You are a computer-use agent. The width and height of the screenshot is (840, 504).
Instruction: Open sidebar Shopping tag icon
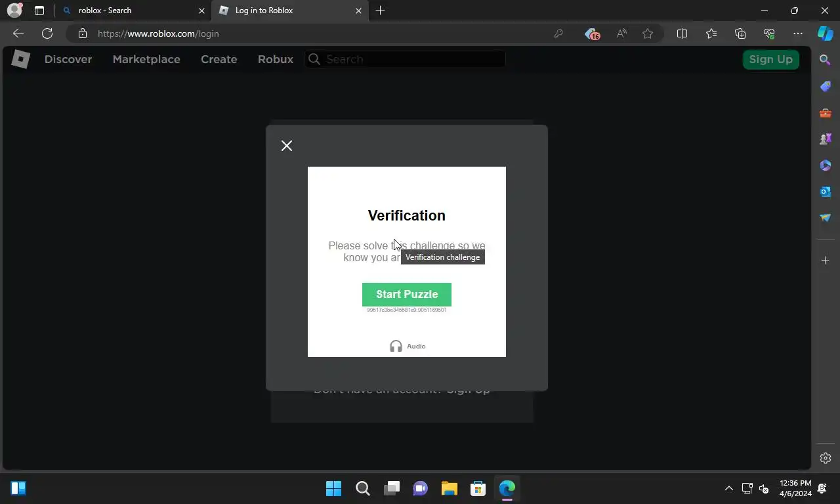tap(826, 87)
